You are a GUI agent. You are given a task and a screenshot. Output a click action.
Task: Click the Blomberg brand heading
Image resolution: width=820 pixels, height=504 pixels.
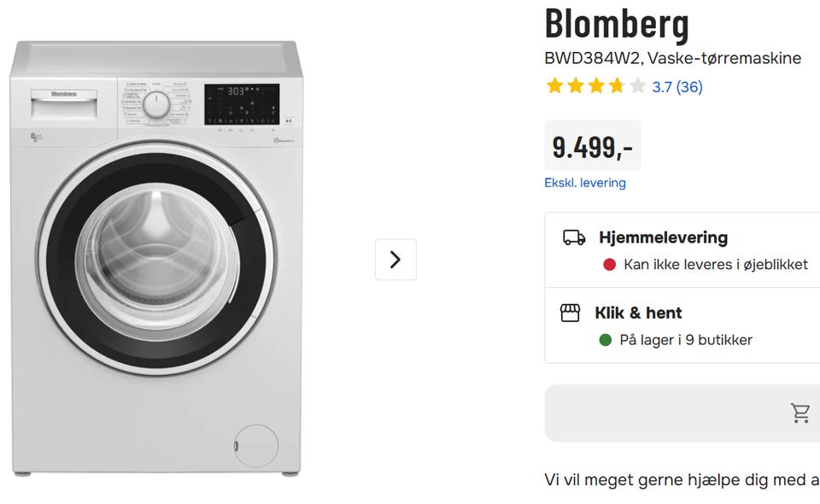617,24
